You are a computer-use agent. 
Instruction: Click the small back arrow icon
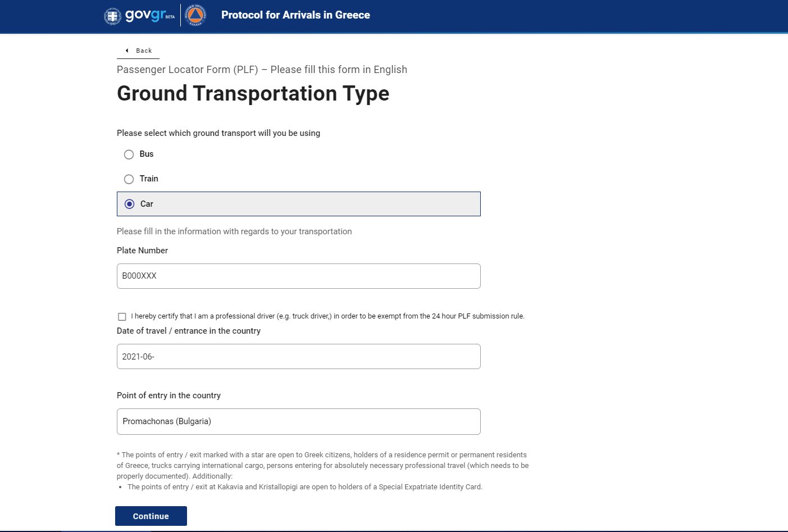point(127,51)
